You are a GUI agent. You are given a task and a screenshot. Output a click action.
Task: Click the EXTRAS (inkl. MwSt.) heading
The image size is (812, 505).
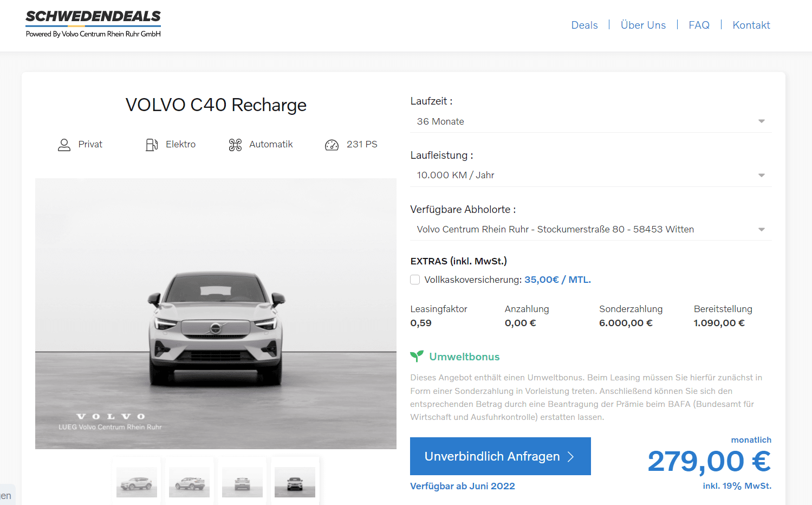[458, 261]
